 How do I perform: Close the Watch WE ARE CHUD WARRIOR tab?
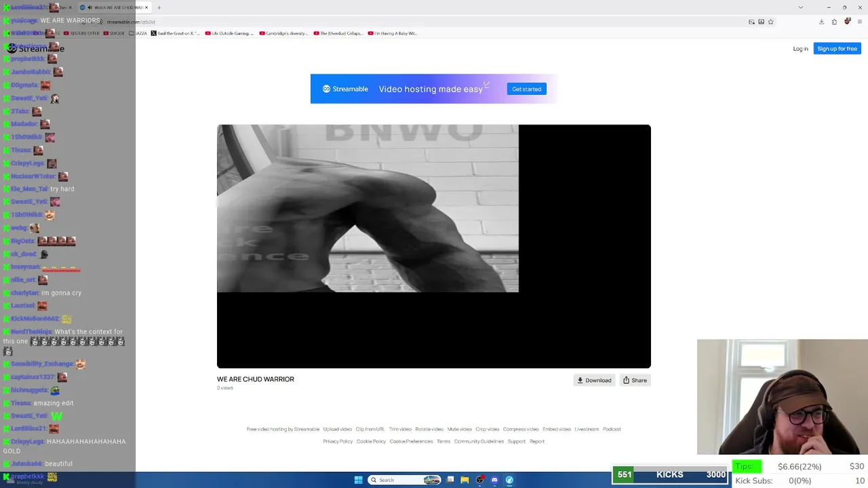146,7
